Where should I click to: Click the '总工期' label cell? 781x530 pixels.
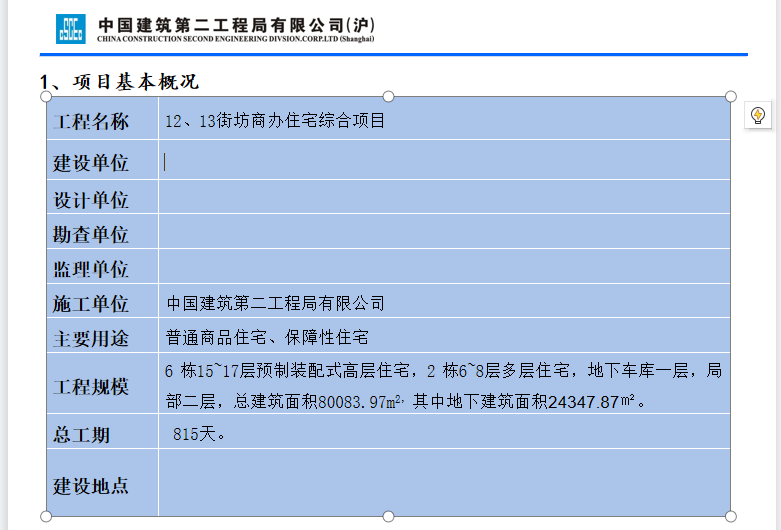click(x=103, y=431)
